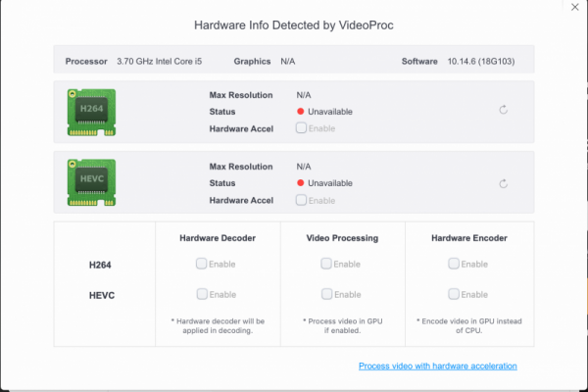Click the H264 codec chip icon
The height and width of the screenshot is (392, 588).
point(91,111)
